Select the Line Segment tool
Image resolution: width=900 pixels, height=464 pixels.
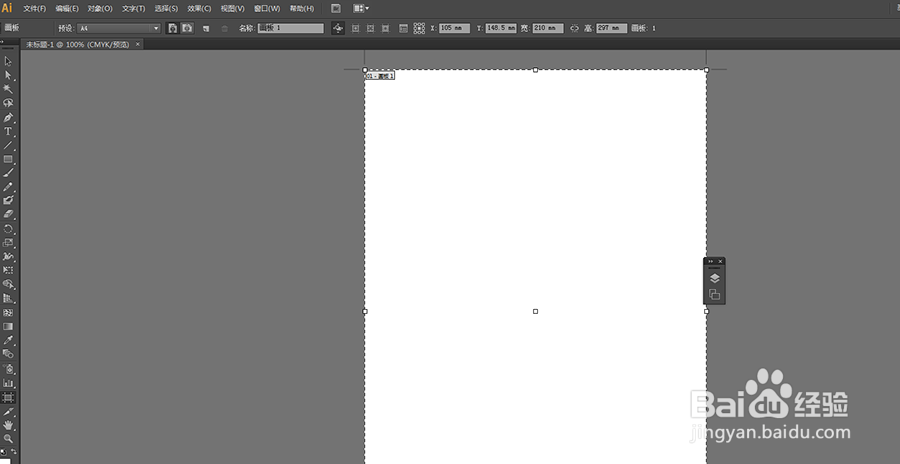(x=8, y=145)
